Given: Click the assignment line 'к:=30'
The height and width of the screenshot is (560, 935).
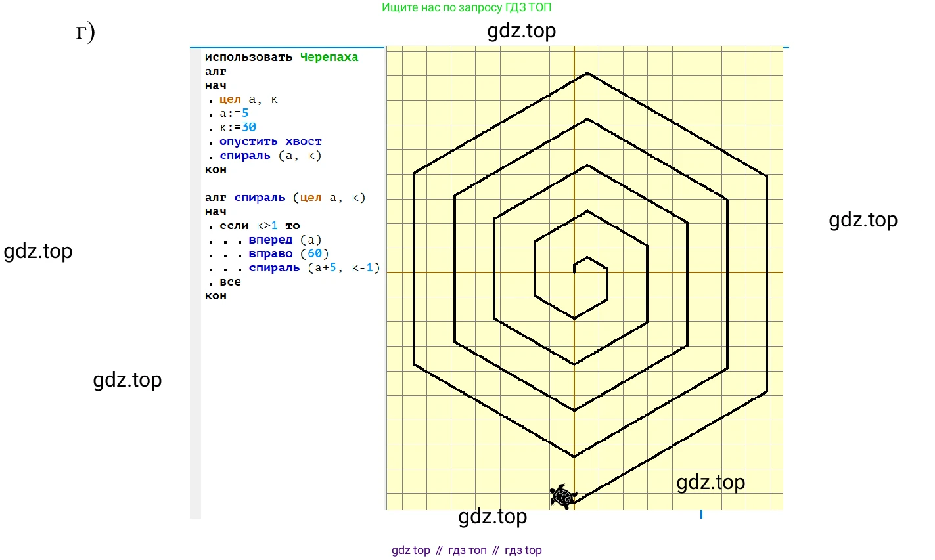Looking at the screenshot, I should (238, 127).
